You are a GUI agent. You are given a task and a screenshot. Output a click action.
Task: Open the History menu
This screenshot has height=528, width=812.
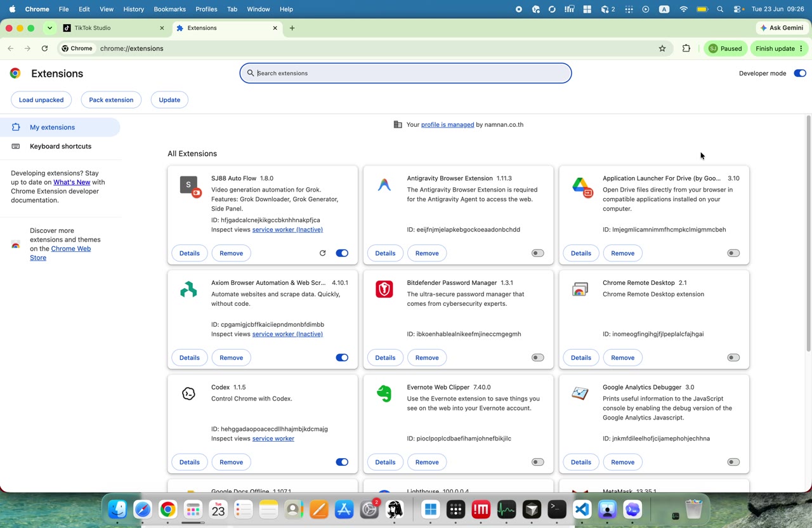(133, 9)
